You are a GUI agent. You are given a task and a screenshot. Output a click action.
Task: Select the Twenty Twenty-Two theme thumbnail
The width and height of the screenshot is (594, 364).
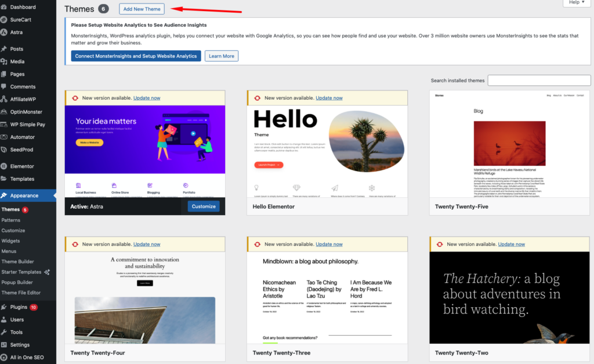(509, 298)
